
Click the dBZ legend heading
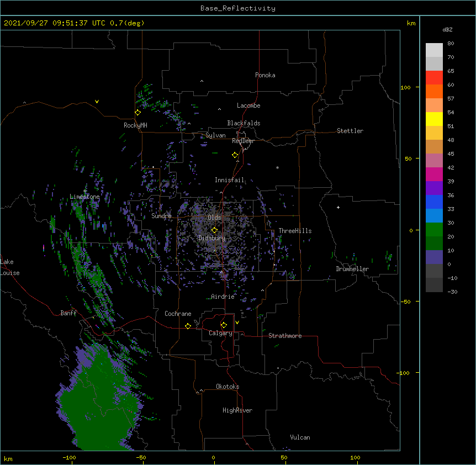(x=447, y=29)
